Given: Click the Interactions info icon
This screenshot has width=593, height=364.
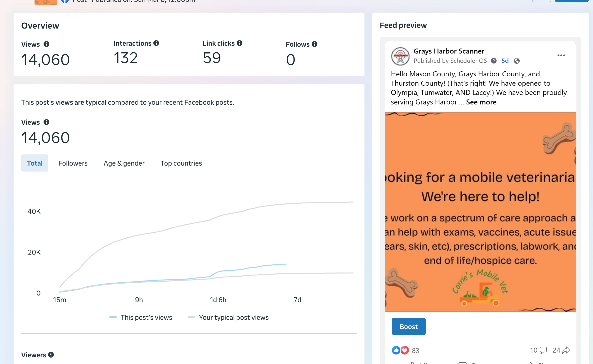Looking at the screenshot, I should coord(156,43).
